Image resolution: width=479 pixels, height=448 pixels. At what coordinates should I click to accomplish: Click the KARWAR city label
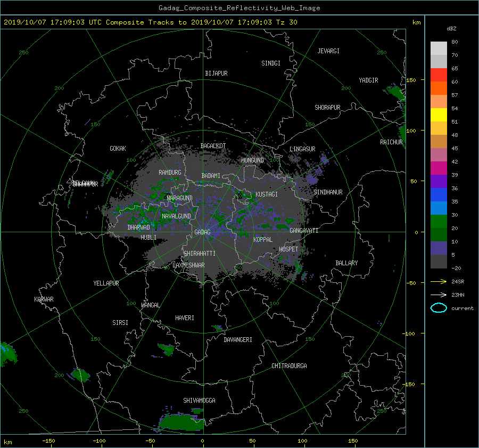pos(44,300)
